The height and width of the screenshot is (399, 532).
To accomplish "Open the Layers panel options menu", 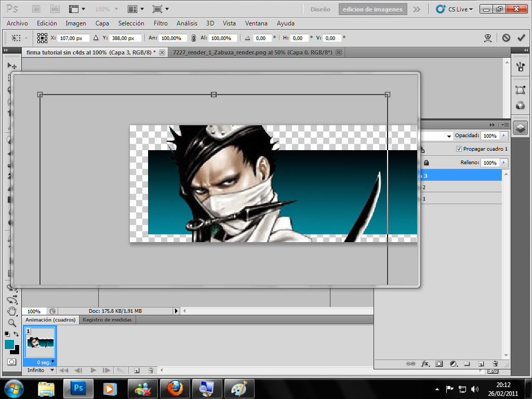I will tap(505, 125).
